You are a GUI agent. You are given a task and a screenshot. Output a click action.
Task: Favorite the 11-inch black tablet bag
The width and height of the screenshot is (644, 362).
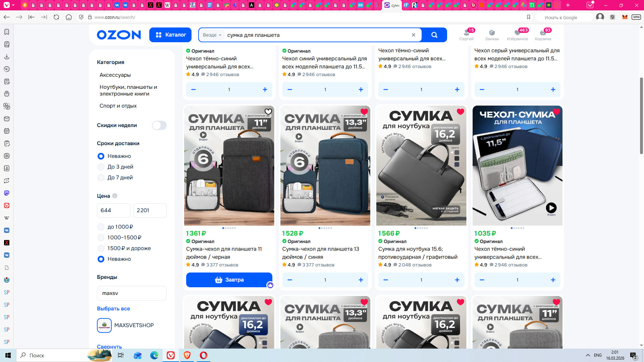(268, 112)
